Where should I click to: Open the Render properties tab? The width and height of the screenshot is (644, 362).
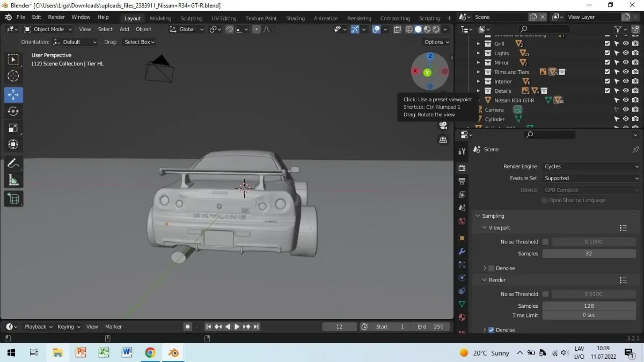coord(462,168)
